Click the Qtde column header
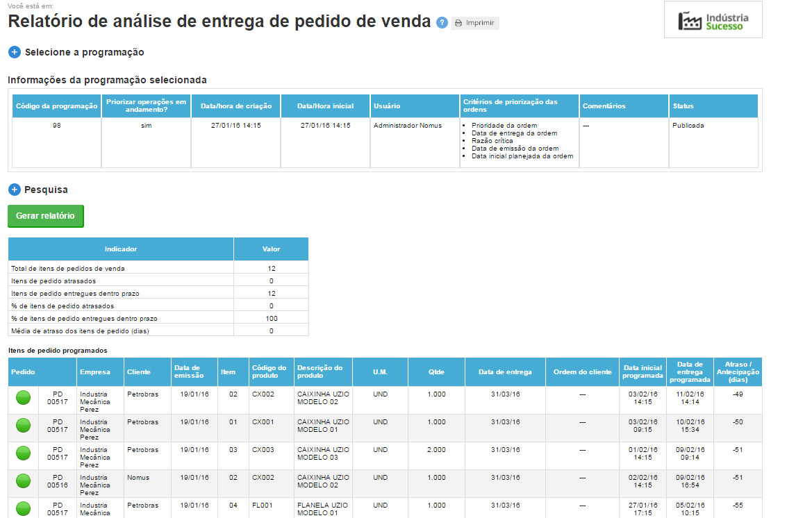This screenshot has height=518, width=812. point(436,372)
